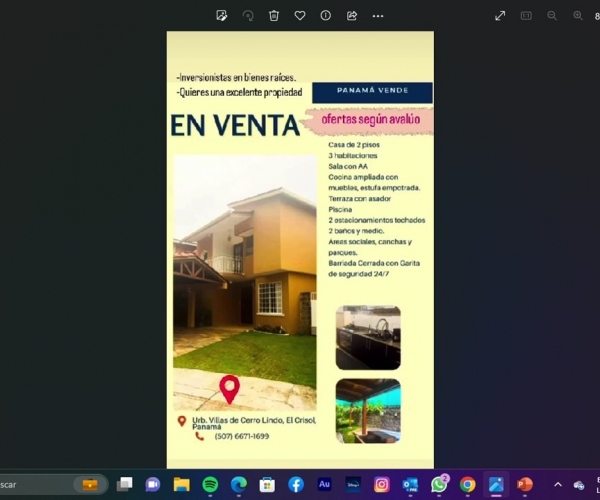Click the cloud weather tray icon
600x500 pixels.
[578, 485]
